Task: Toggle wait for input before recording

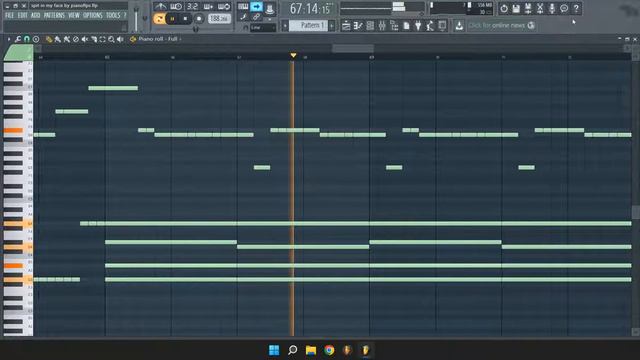Action: point(176,7)
